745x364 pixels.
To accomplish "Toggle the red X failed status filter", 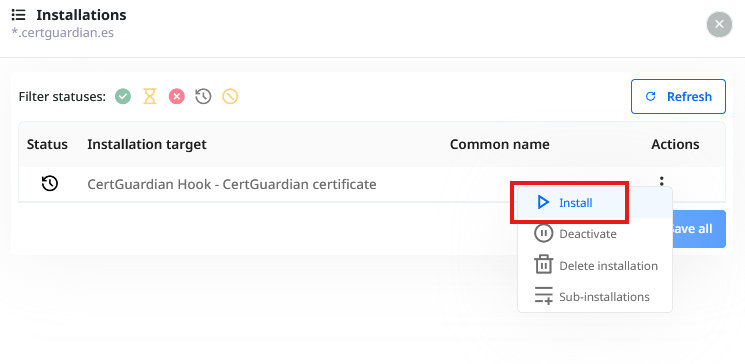I will [177, 97].
